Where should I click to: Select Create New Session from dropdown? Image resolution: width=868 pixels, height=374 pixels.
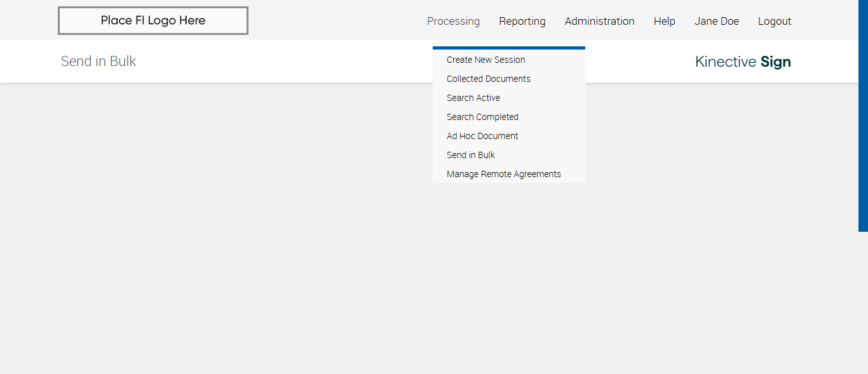pyautogui.click(x=485, y=60)
